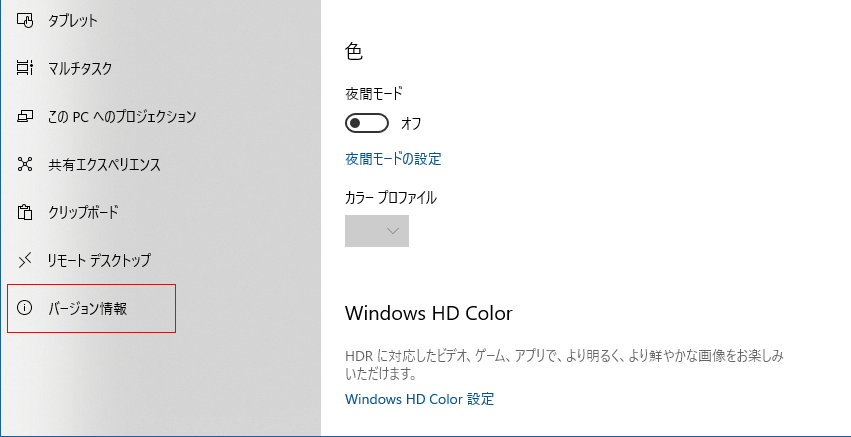The width and height of the screenshot is (851, 437).
Task: Click the info icon beside バージョン情報
Action: coord(25,308)
